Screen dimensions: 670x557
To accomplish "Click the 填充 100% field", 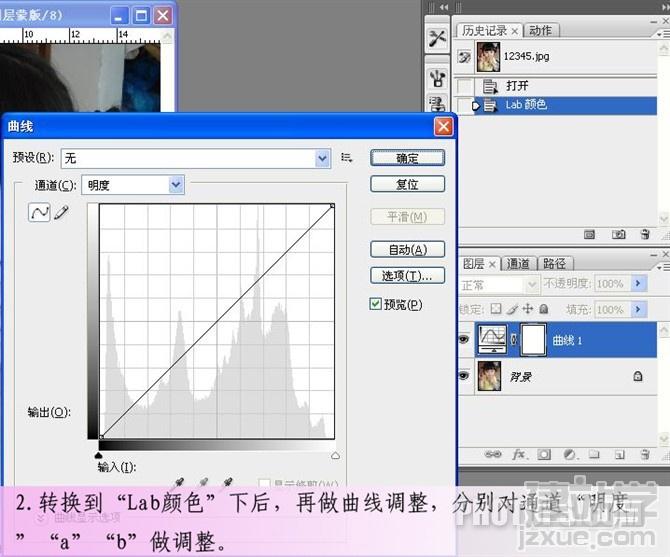I will click(x=611, y=309).
